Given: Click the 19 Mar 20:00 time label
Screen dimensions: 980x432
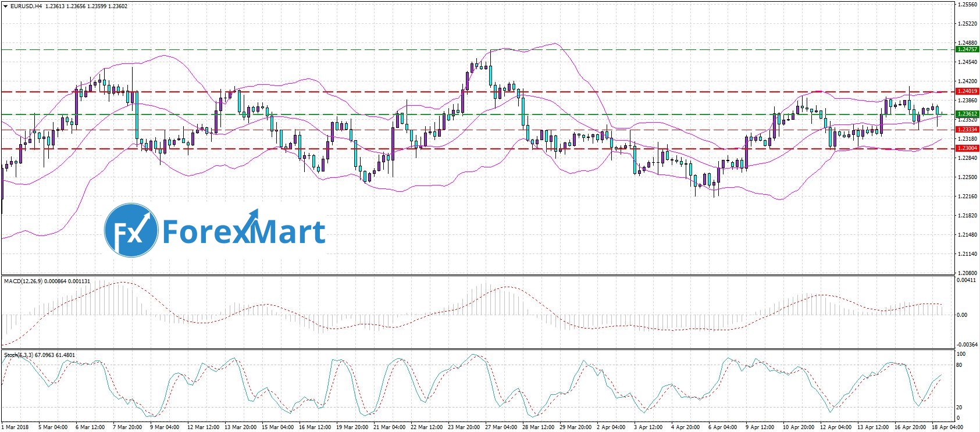Looking at the screenshot, I should click(x=352, y=427).
